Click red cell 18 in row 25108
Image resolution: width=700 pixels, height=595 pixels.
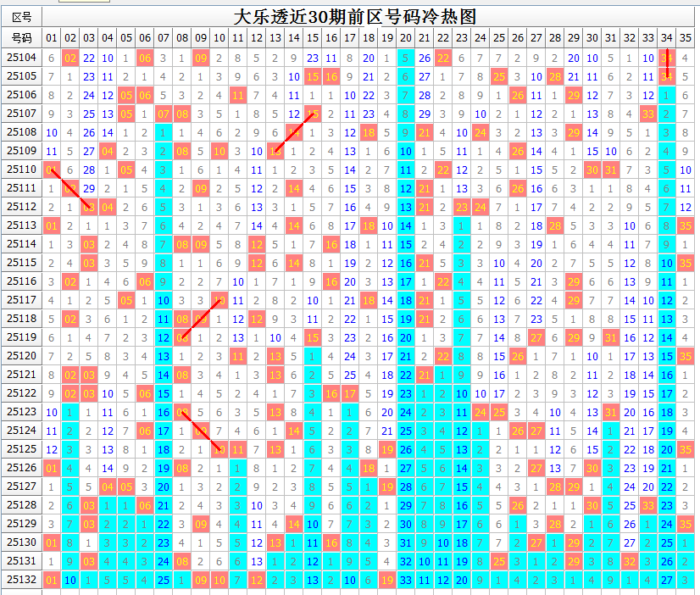(369, 132)
